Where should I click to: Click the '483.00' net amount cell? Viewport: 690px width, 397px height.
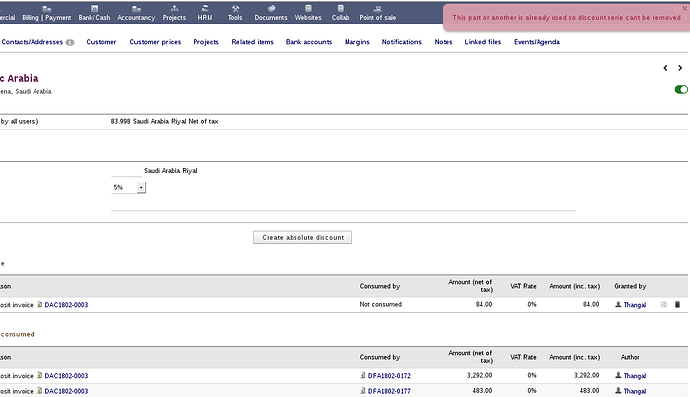[482, 391]
